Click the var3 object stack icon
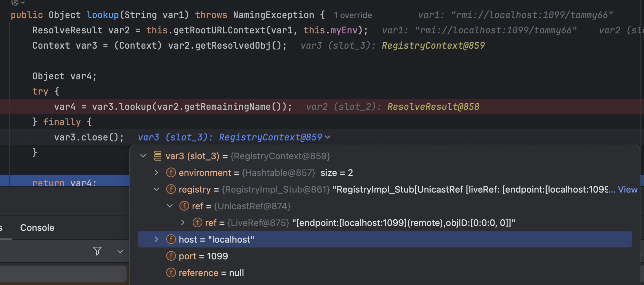The image size is (644, 285). click(158, 156)
